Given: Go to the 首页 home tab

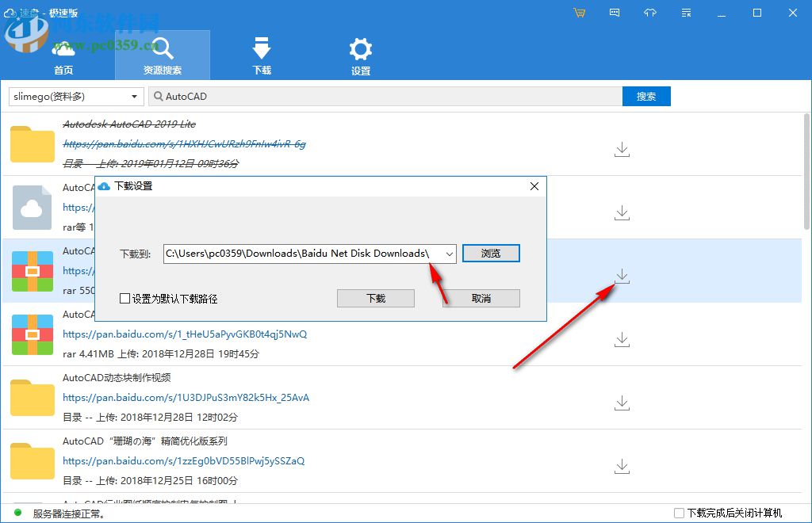Looking at the screenshot, I should point(63,55).
